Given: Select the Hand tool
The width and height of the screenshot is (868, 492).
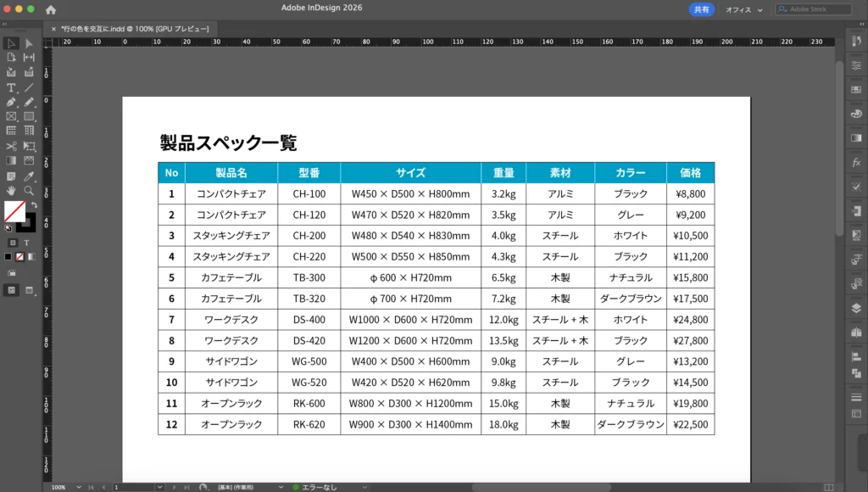Looking at the screenshot, I should tap(11, 190).
